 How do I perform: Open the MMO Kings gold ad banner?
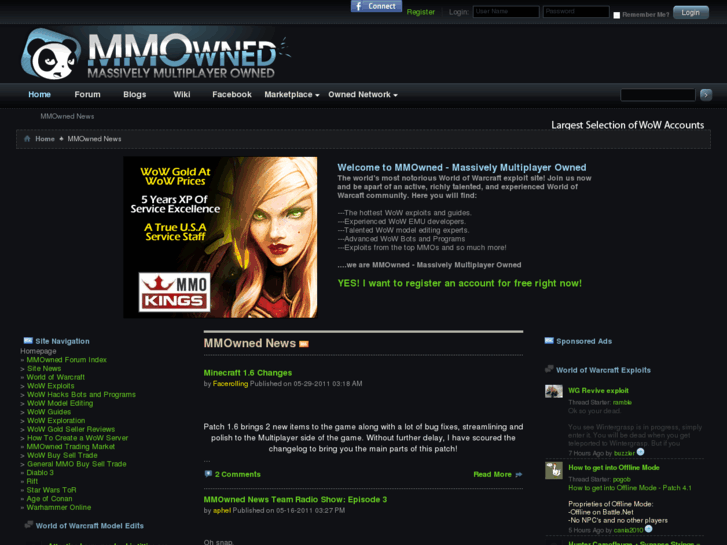coord(220,237)
